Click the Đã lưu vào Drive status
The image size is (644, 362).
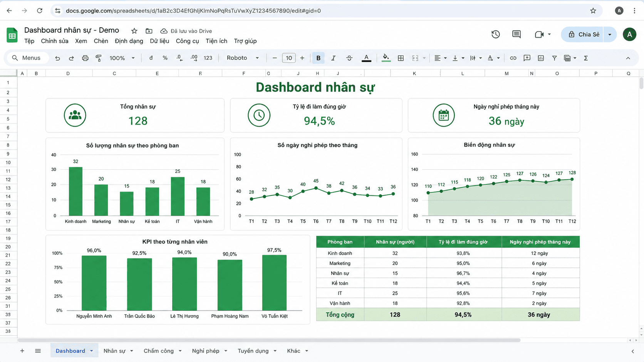tap(186, 31)
